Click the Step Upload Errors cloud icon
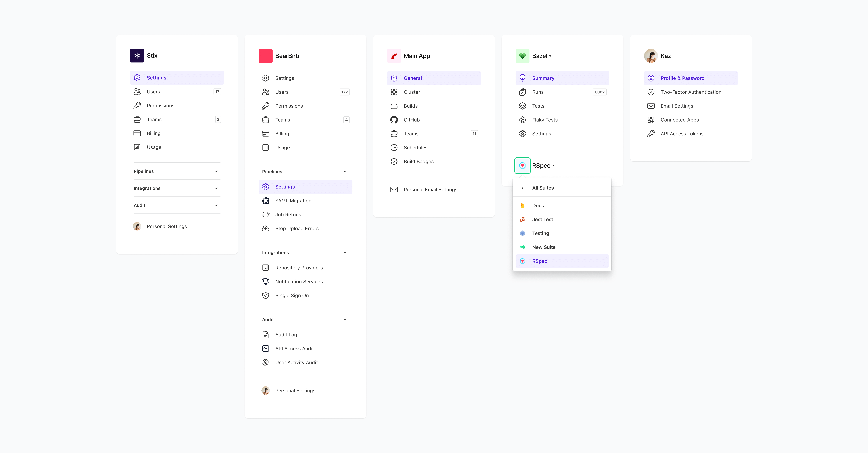Screen dimensions: 868x453 point(265,228)
